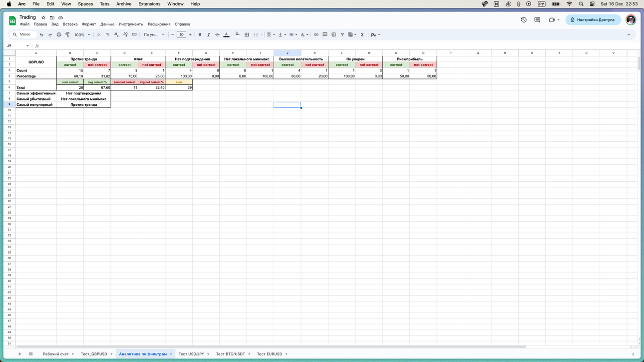Open the borders tool

pos(247,34)
